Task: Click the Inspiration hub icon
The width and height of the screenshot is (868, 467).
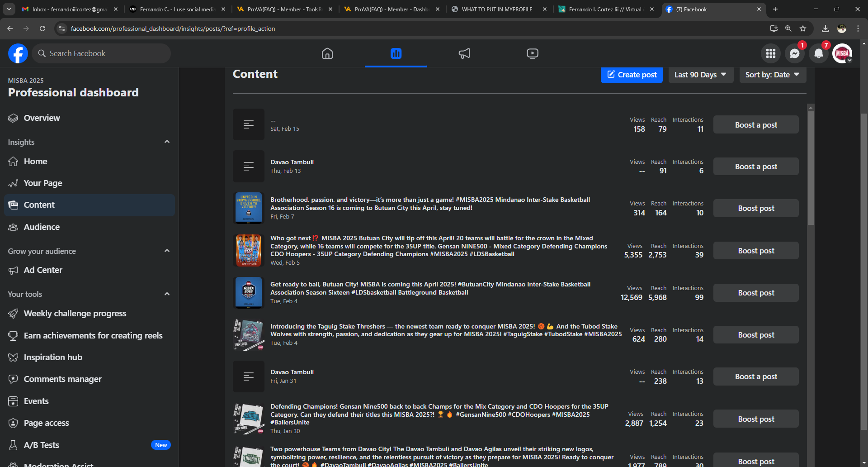Action: 13,357
